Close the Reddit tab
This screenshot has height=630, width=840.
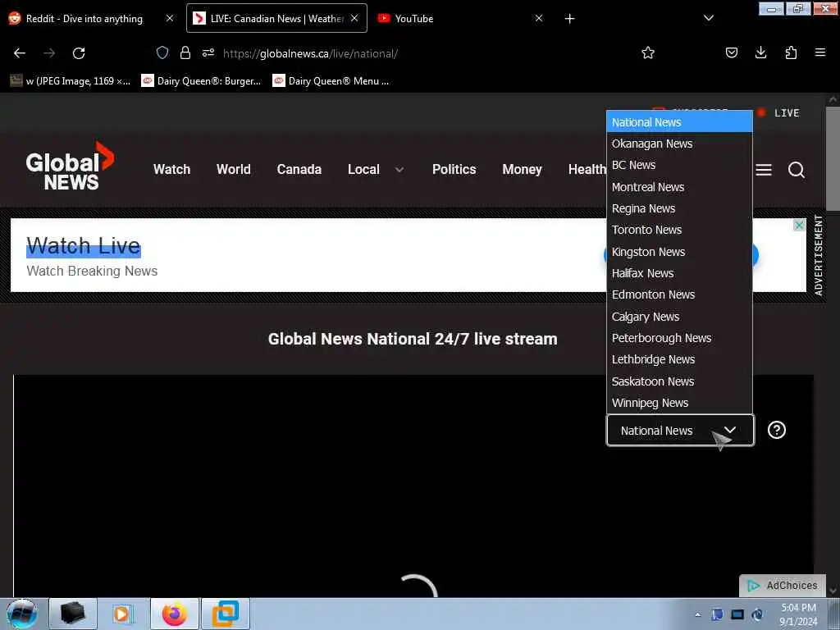[169, 18]
